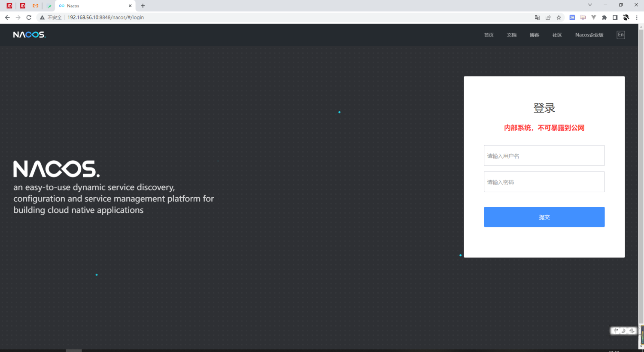Share this page via share icon
The height and width of the screenshot is (352, 644).
[548, 18]
